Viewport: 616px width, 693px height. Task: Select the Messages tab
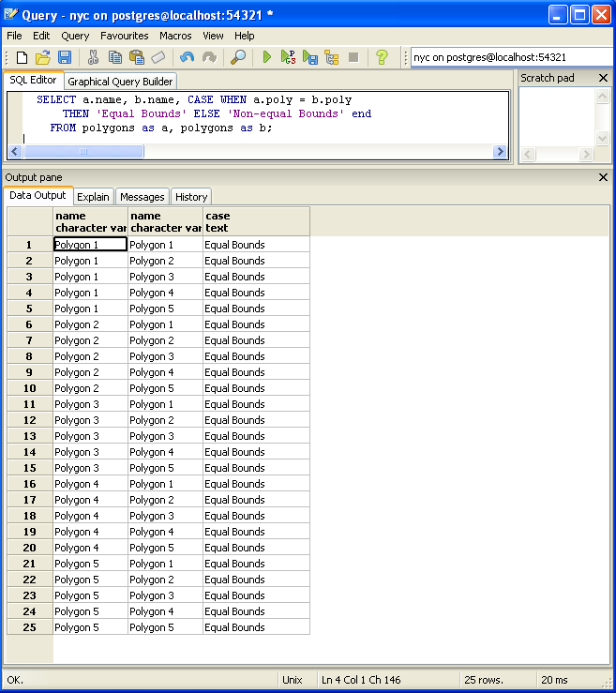(143, 197)
